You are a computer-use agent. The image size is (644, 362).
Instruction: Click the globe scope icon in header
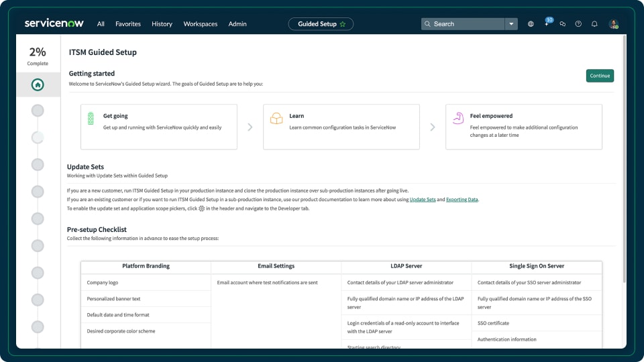531,24
